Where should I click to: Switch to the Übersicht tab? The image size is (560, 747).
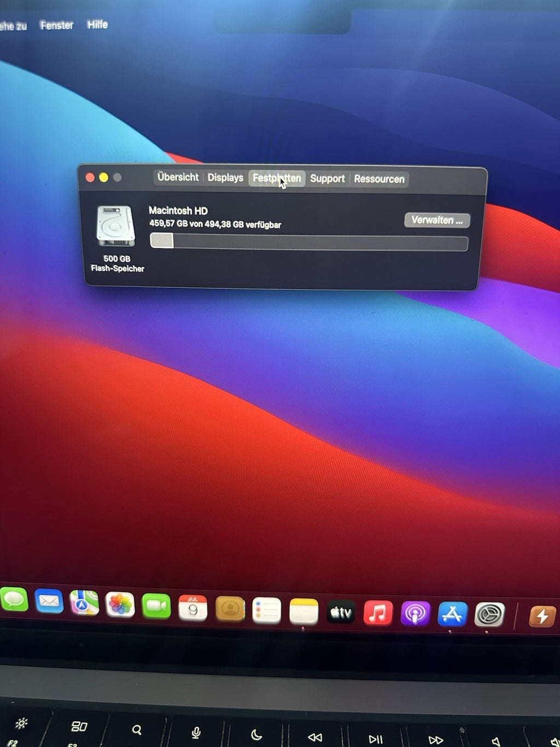(x=178, y=177)
